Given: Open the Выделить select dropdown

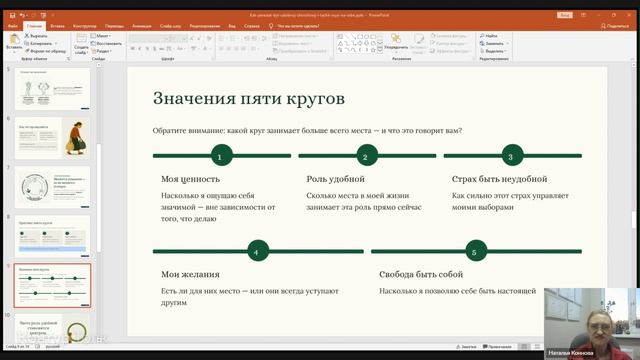Looking at the screenshot, I should [x=493, y=51].
